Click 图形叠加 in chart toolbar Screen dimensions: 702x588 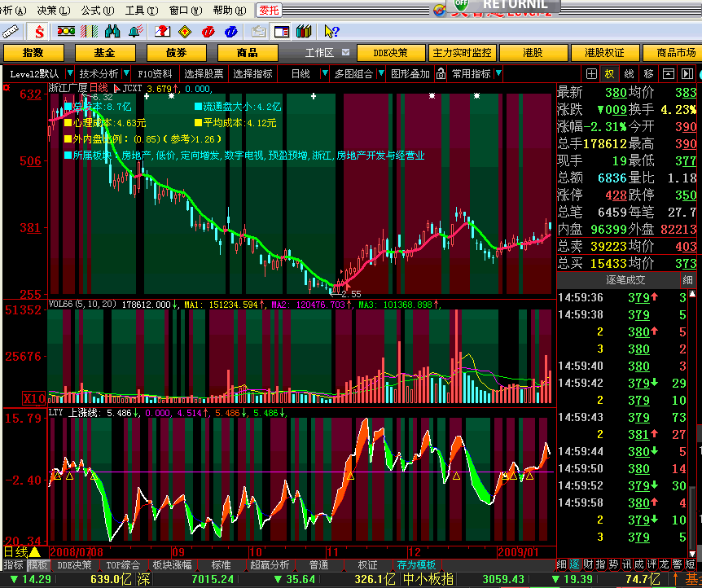pyautogui.click(x=410, y=73)
